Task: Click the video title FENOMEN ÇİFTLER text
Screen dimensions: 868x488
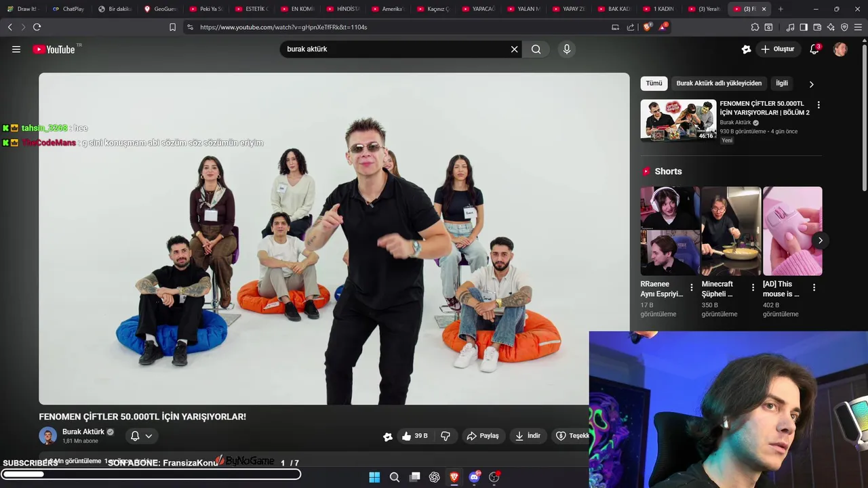Action: (x=142, y=417)
